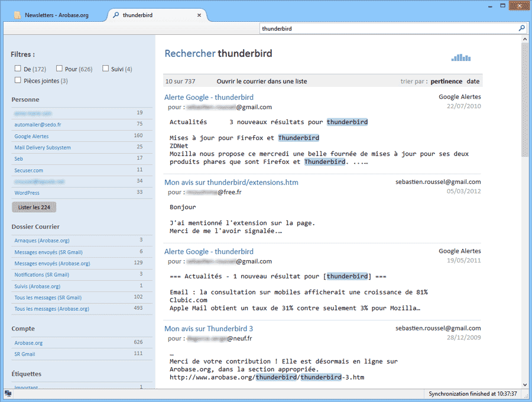
Task: Select the thunderbird search tab
Action: [157, 15]
